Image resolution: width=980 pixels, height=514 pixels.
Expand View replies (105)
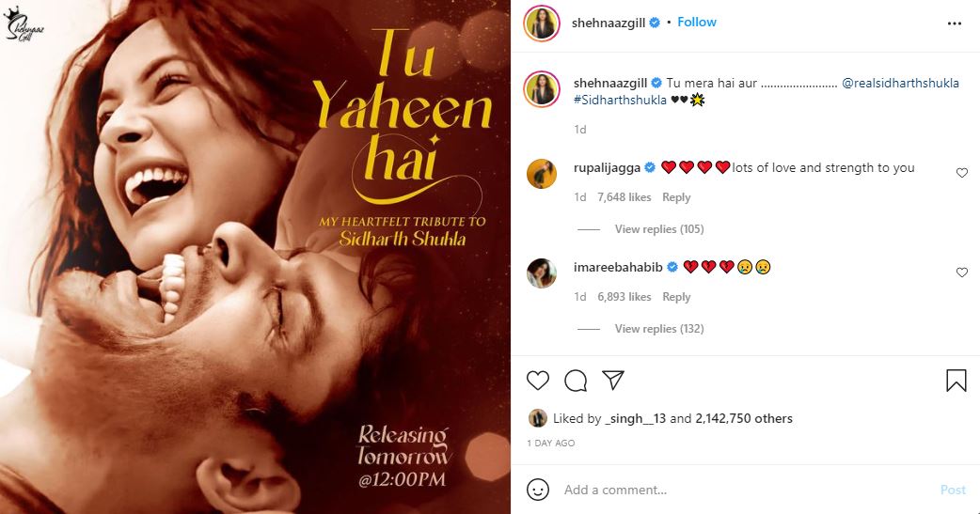click(x=658, y=229)
